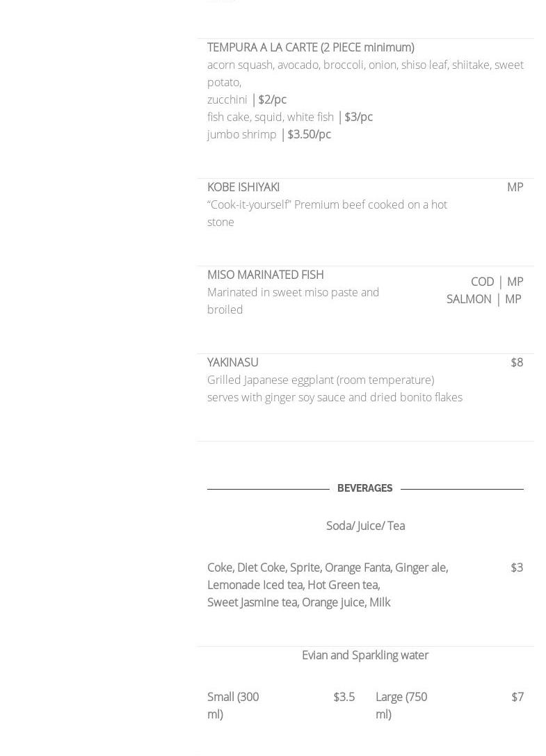Click the $3 soda price
Screen dimensions: 546x756
[517, 568]
